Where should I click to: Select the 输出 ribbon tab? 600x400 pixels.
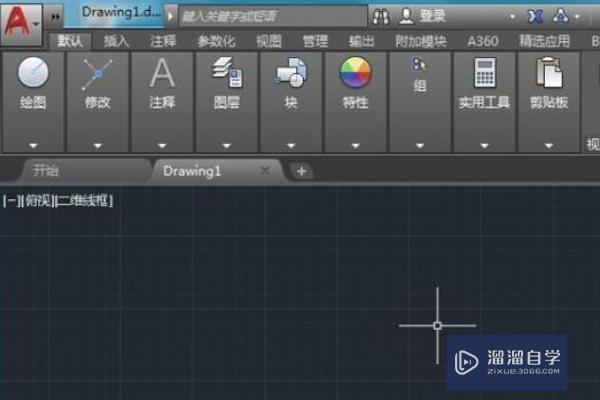coord(362,41)
